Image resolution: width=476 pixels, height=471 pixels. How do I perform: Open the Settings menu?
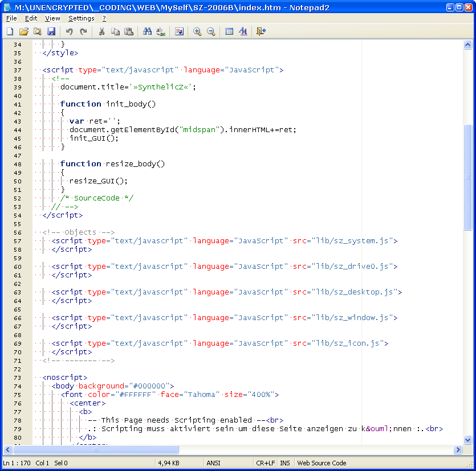(x=82, y=18)
